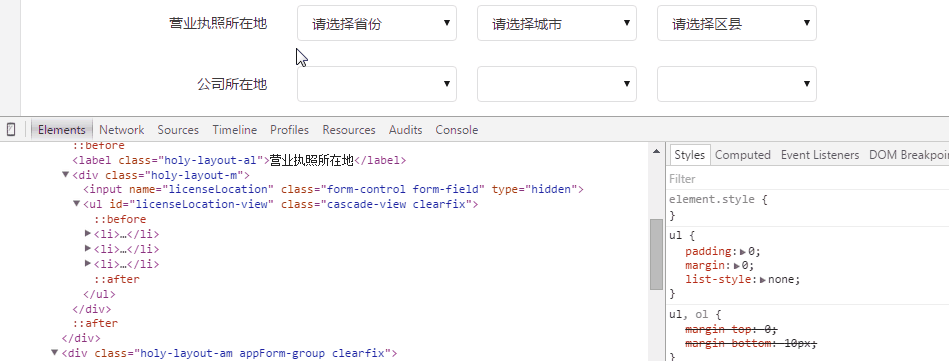
Task: Select the input licenseLocation element line
Action: [333, 190]
